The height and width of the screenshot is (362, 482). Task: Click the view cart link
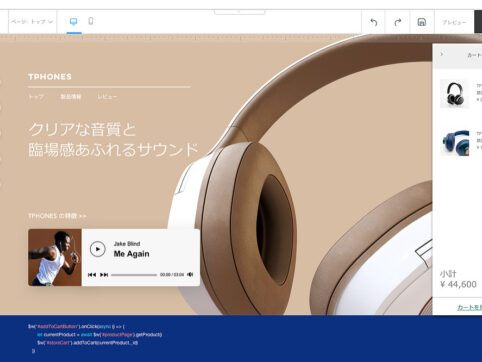[x=469, y=307]
